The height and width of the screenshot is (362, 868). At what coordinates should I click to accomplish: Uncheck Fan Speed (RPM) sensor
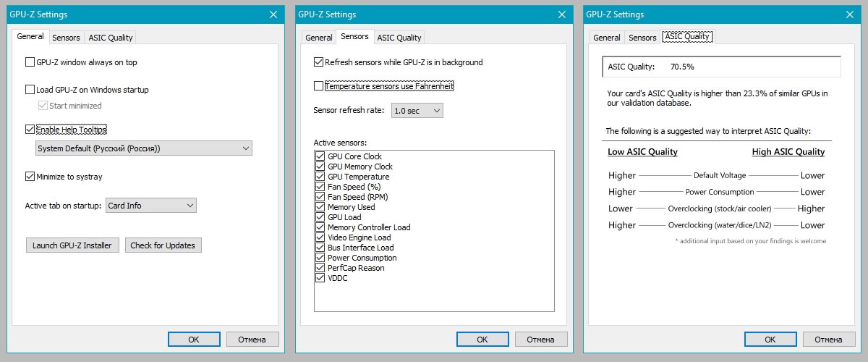pyautogui.click(x=320, y=197)
